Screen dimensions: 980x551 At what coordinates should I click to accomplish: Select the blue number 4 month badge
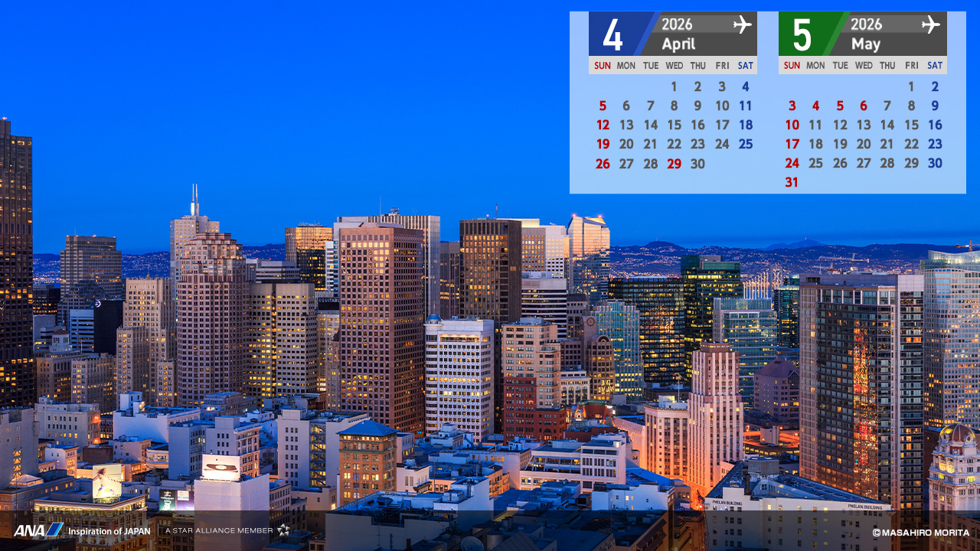(x=612, y=34)
